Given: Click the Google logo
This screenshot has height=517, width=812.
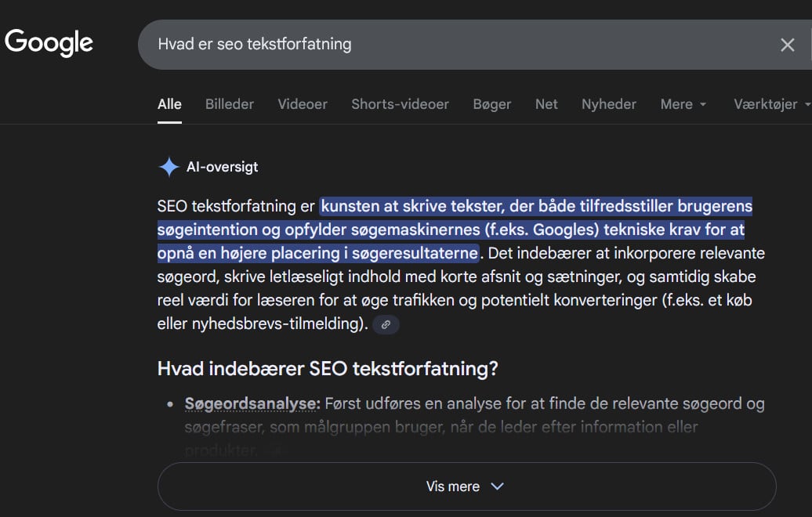Looking at the screenshot, I should [49, 42].
